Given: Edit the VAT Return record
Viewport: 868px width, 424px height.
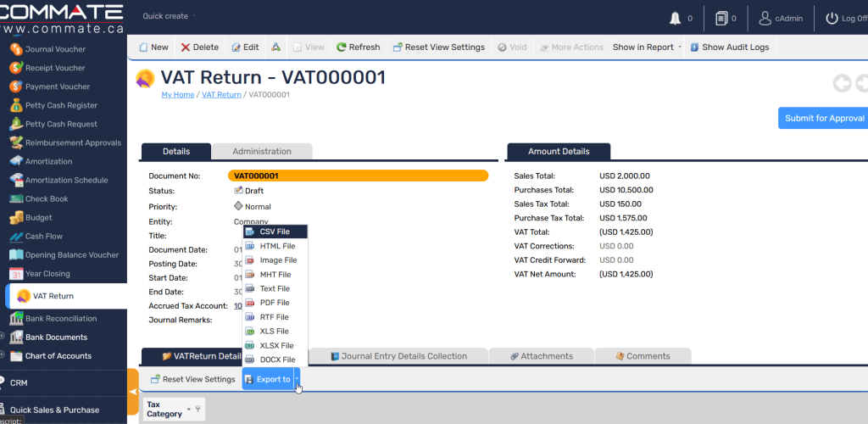Looking at the screenshot, I should 245,47.
